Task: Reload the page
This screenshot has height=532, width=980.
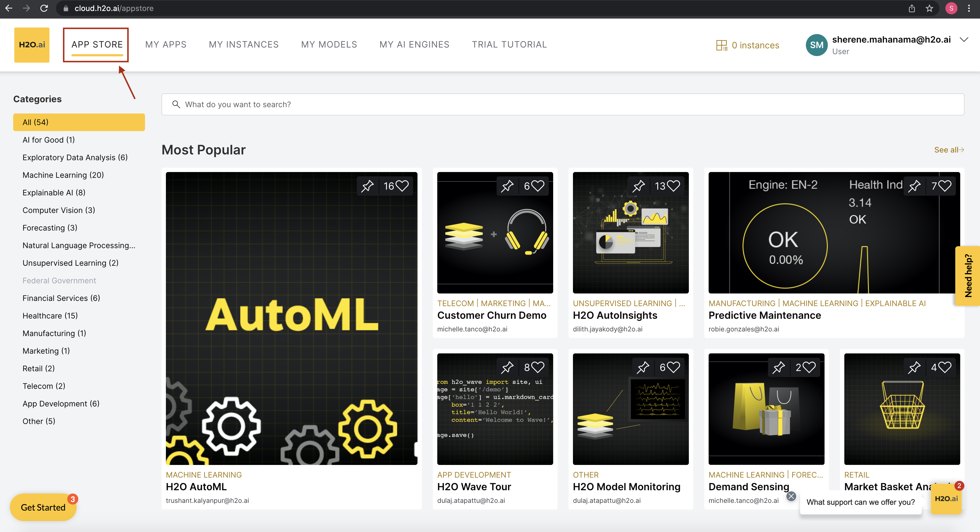Action: 44,8
